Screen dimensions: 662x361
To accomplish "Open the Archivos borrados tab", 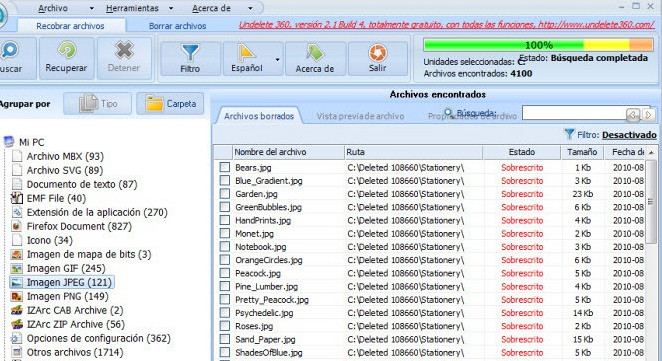I will click(259, 116).
